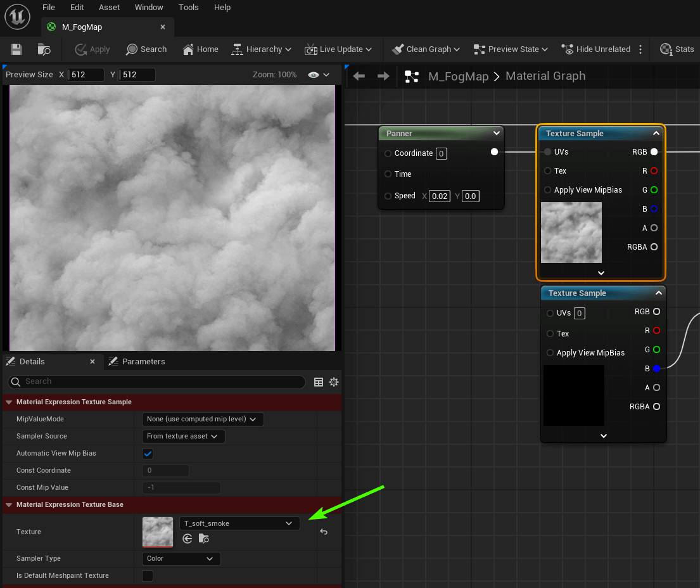Viewport: 700px width, 588px height.
Task: Open Details panel settings gear
Action: (334, 382)
